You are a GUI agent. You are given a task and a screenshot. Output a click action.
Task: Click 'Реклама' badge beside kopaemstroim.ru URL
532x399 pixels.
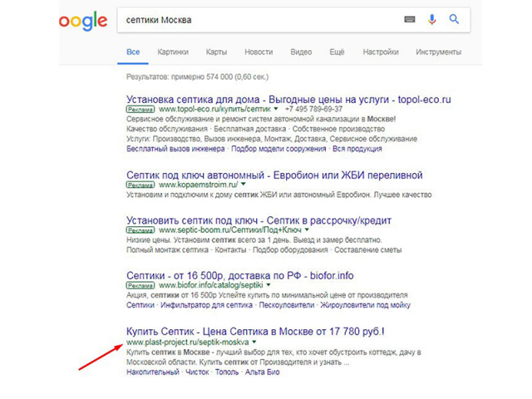pyautogui.click(x=140, y=185)
